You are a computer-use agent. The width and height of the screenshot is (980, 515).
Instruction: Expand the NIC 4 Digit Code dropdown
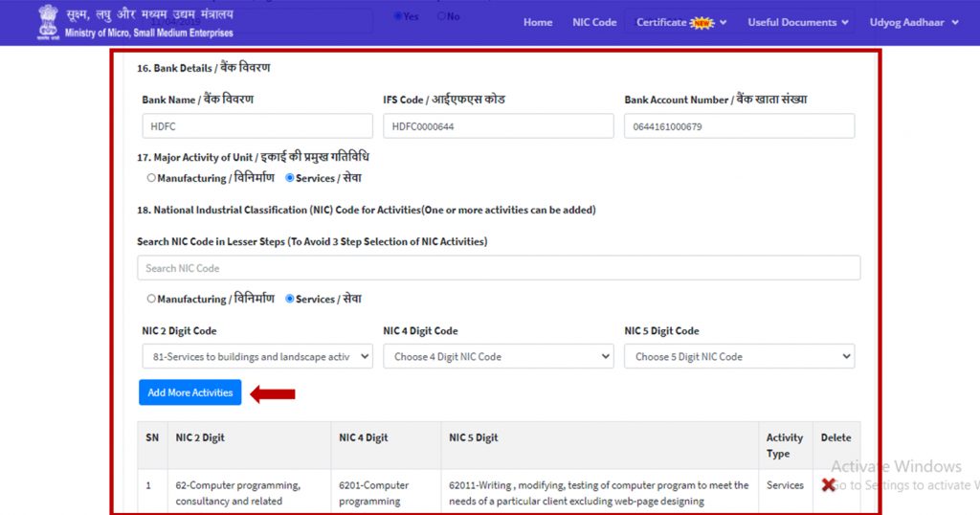point(498,357)
